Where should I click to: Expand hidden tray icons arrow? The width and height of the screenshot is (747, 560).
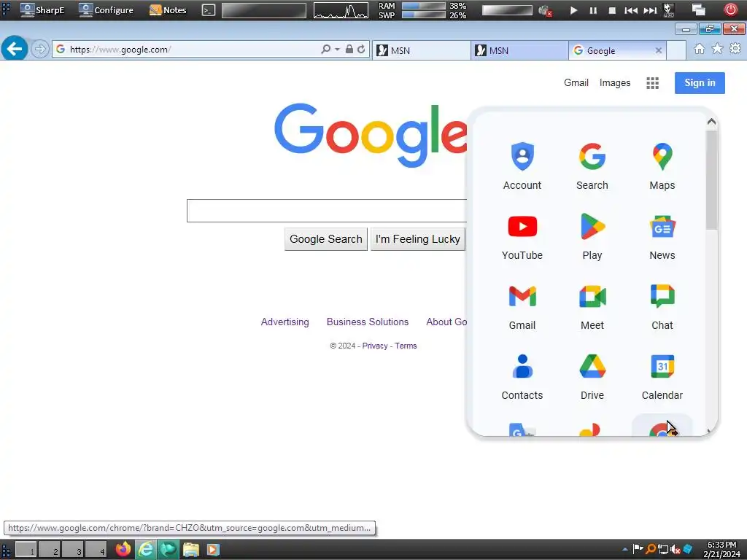click(x=625, y=550)
